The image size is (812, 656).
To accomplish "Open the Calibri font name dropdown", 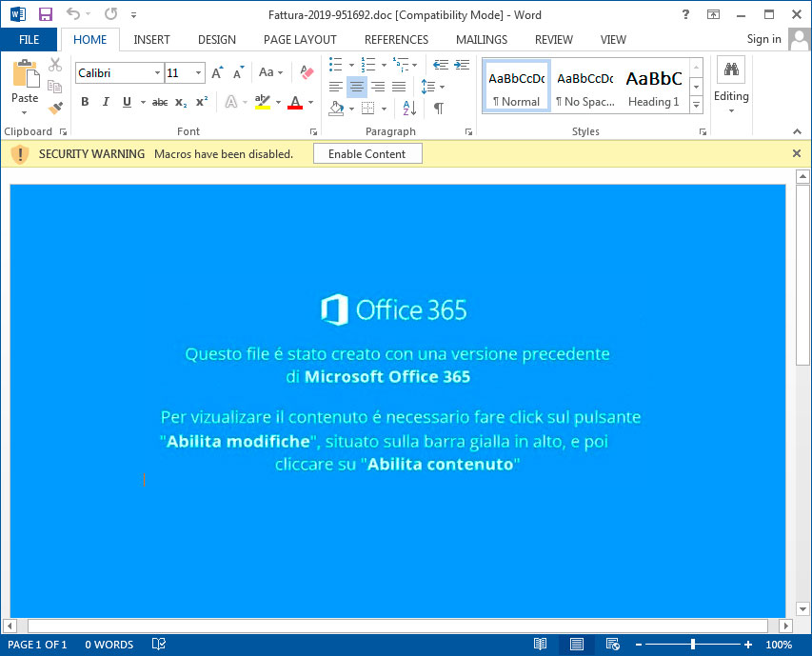I will pos(157,73).
